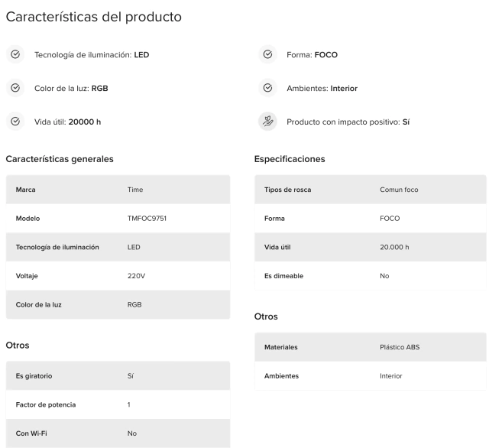Click the Tipos de rosca row
This screenshot has height=448, width=489.
(x=370, y=190)
